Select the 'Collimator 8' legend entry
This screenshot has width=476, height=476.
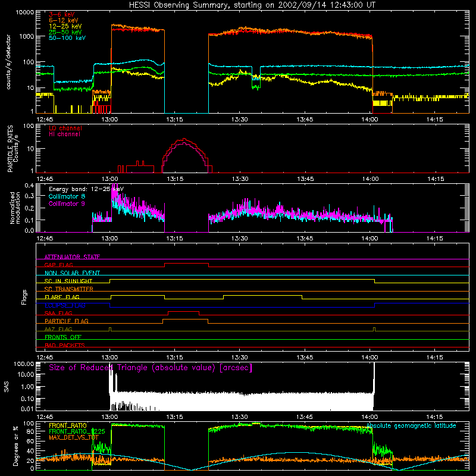coord(67,196)
